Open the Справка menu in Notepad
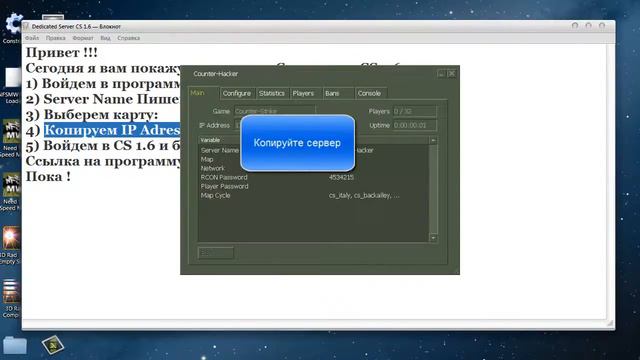This screenshot has width=640, height=360. pos(129,38)
